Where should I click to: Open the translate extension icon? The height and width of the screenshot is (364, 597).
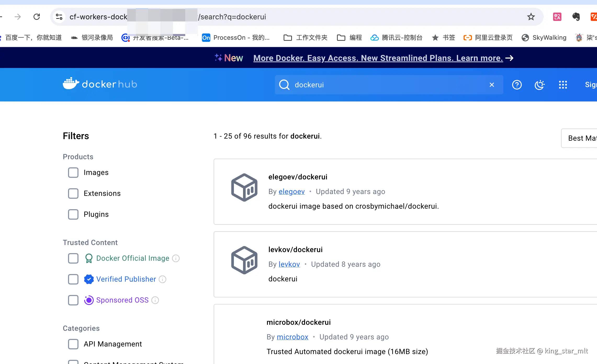coord(557,17)
